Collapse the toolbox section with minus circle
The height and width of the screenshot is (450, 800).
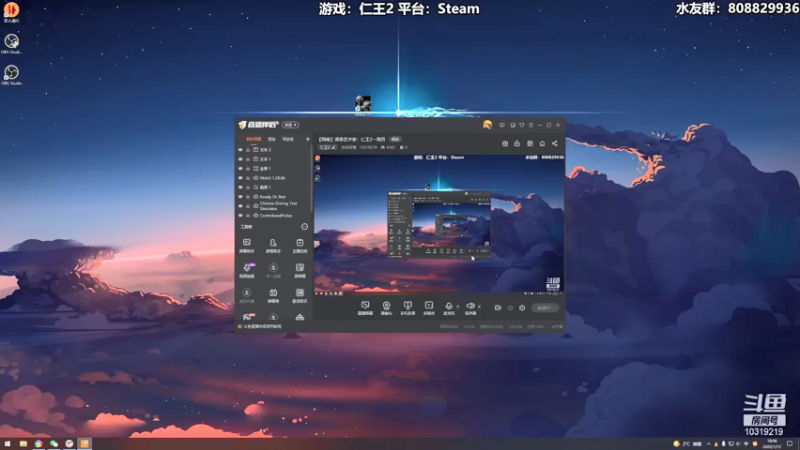304,226
